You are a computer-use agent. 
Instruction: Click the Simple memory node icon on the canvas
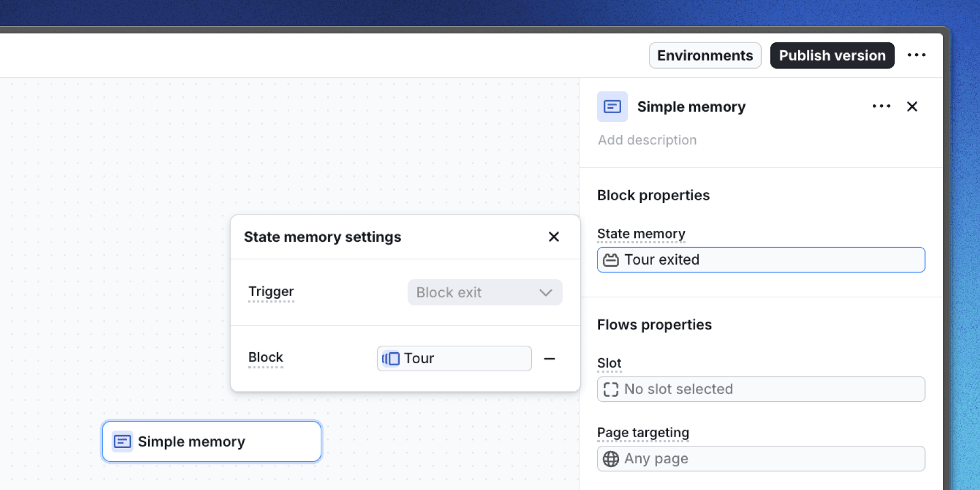pyautogui.click(x=122, y=441)
